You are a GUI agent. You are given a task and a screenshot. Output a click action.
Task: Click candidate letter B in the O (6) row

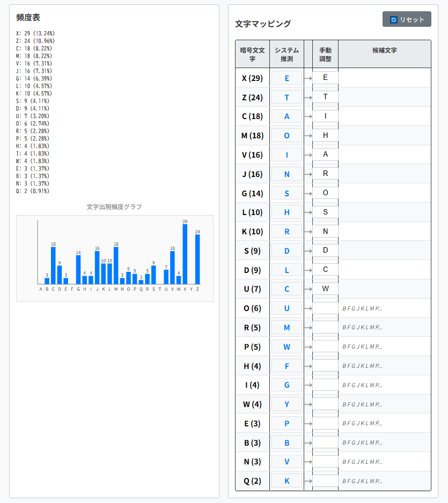[x=344, y=308]
